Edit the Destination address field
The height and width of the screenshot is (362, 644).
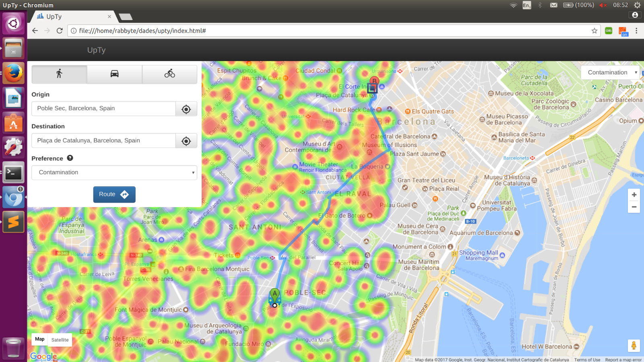(x=103, y=141)
